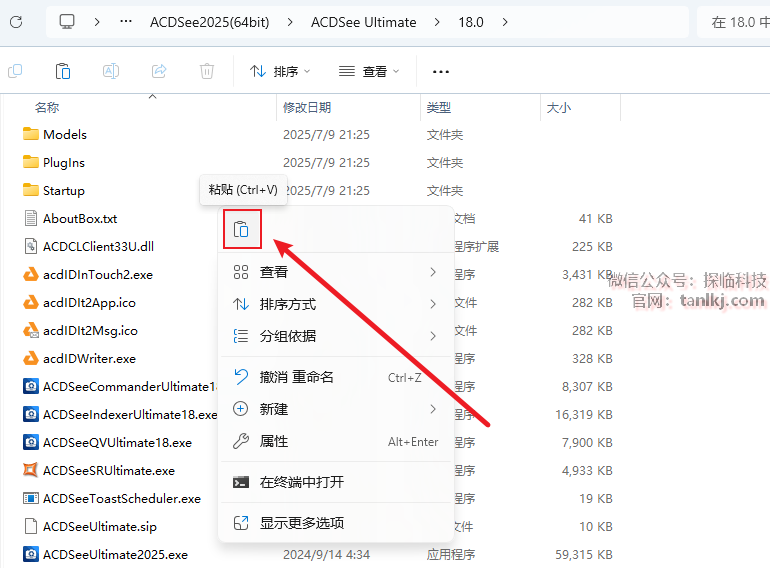Click the 18.0 breadcrumb segment
This screenshot has width=770, height=573.
[471, 22]
